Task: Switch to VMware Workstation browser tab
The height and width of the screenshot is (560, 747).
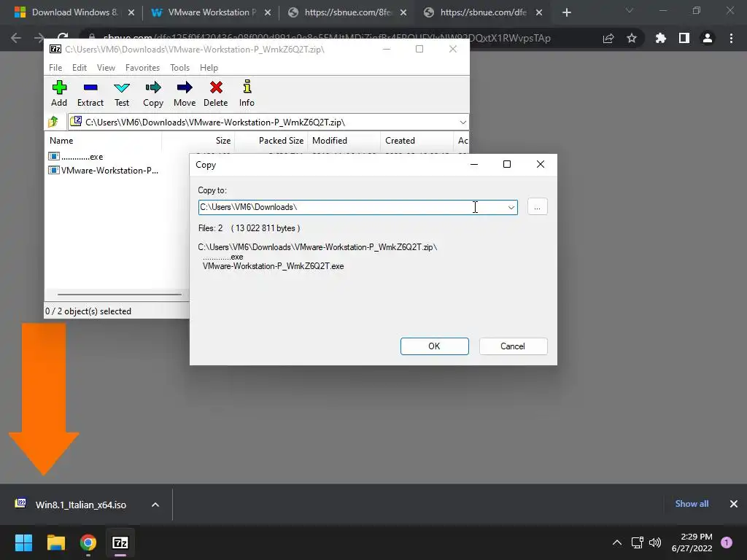Action: coord(211,12)
